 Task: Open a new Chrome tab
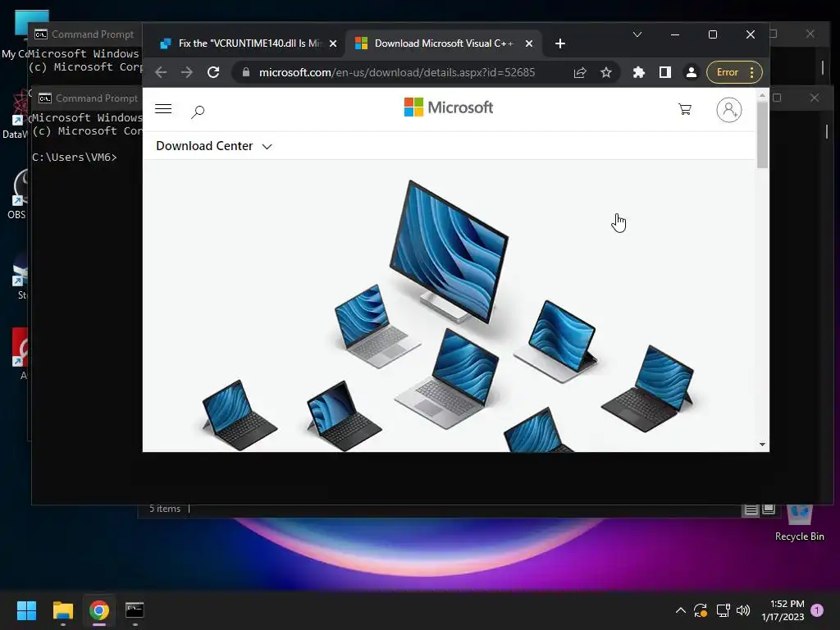click(x=559, y=43)
